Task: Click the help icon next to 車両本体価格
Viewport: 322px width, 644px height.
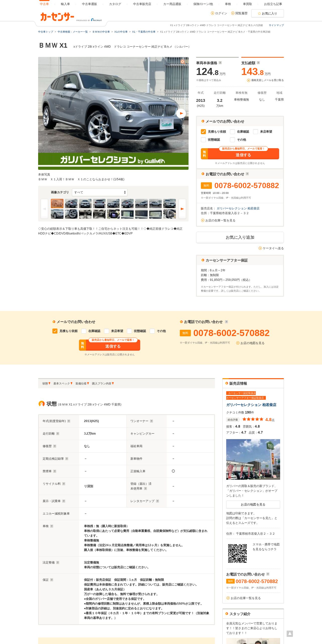Action: coord(220,63)
